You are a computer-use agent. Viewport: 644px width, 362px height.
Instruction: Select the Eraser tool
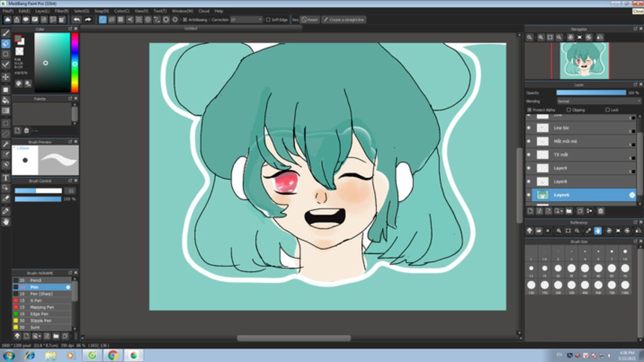(6, 43)
